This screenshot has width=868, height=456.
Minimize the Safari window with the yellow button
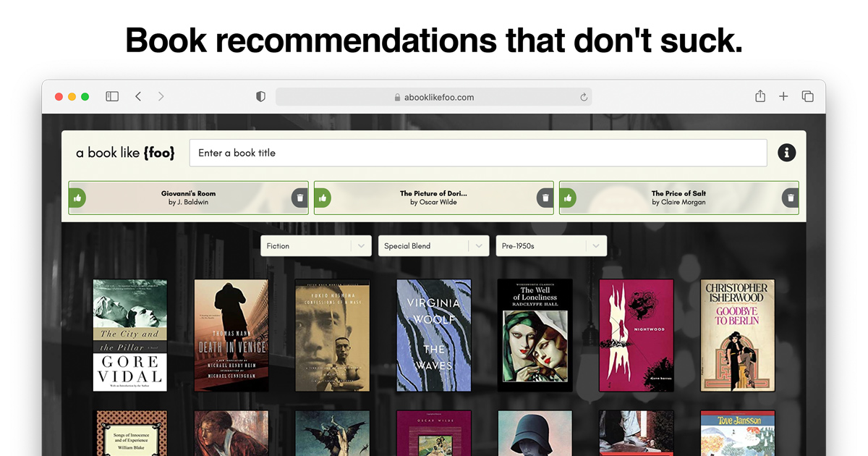coord(72,96)
